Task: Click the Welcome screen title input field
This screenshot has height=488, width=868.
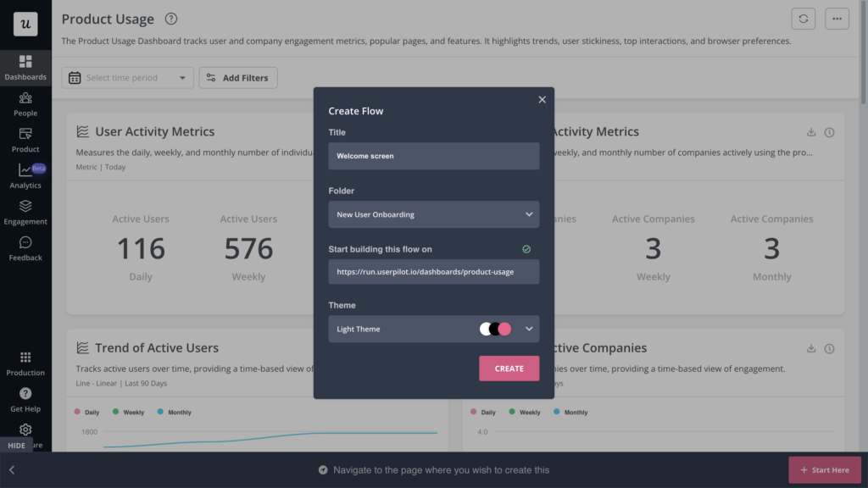Action: tap(433, 156)
